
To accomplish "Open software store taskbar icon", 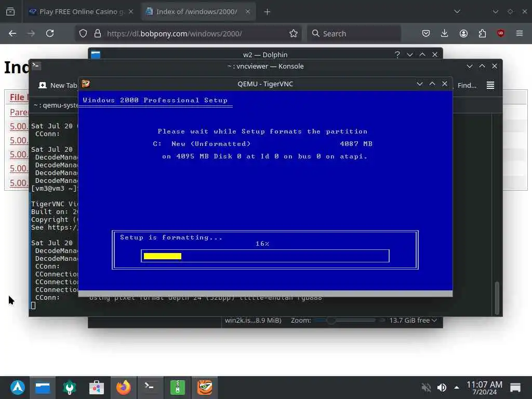I will pyautogui.click(x=96, y=388).
